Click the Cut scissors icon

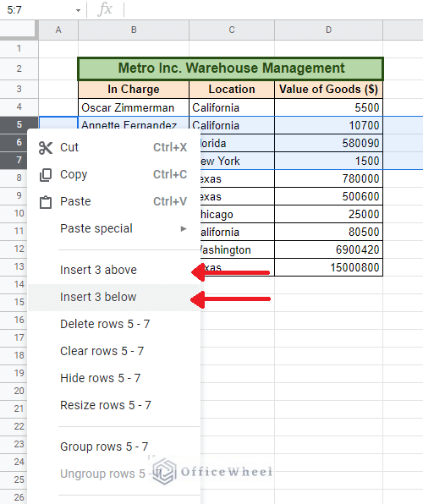click(x=46, y=148)
